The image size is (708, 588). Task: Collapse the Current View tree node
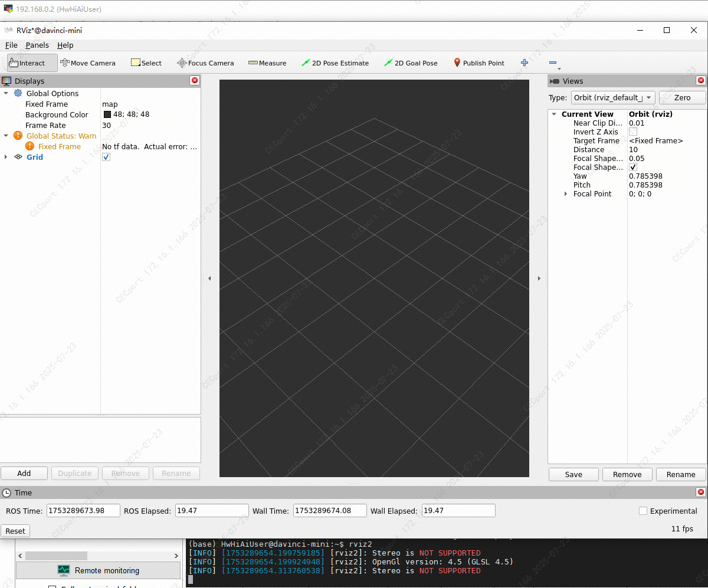point(554,114)
